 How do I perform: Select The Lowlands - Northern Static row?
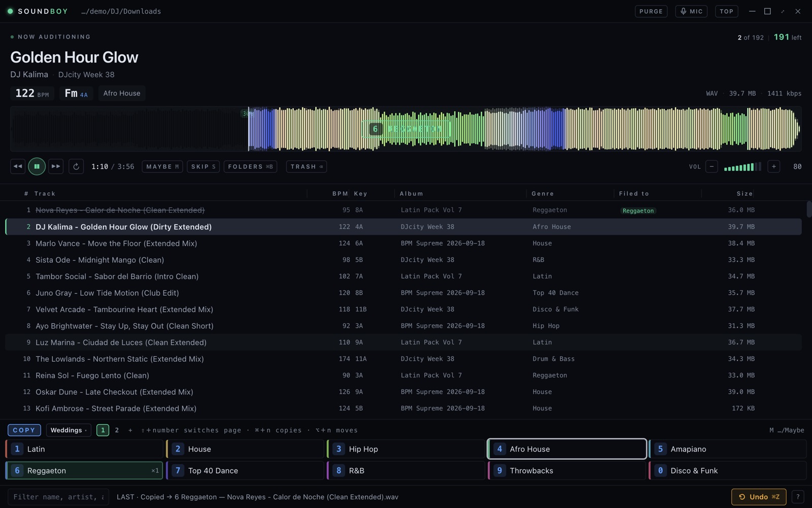(x=403, y=359)
